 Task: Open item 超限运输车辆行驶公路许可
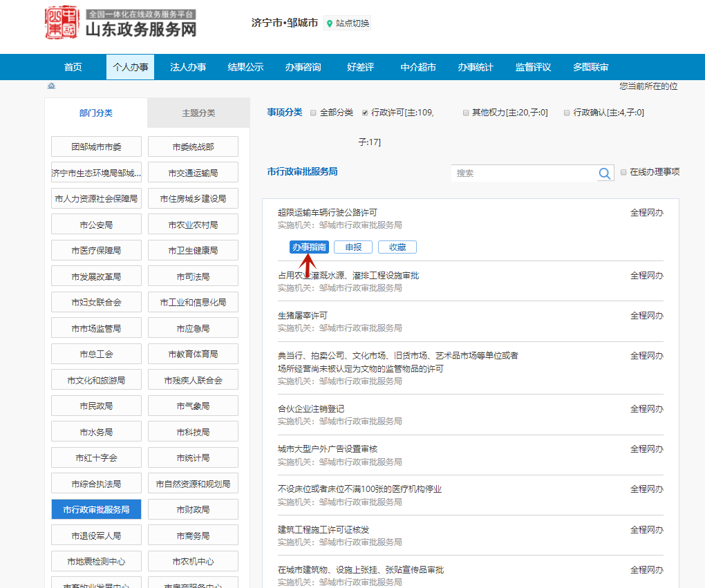[328, 212]
